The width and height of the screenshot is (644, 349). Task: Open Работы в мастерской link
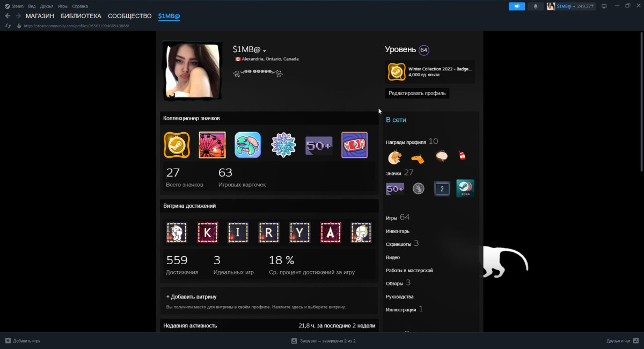point(409,271)
